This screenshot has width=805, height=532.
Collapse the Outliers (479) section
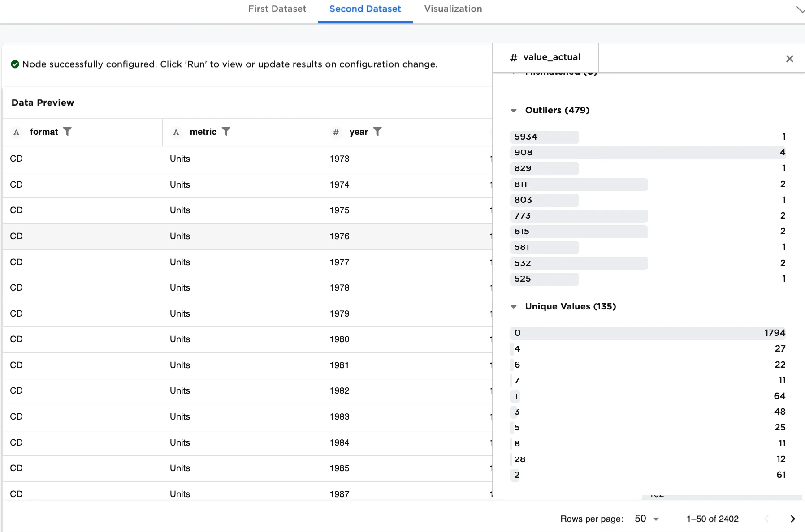click(x=514, y=111)
